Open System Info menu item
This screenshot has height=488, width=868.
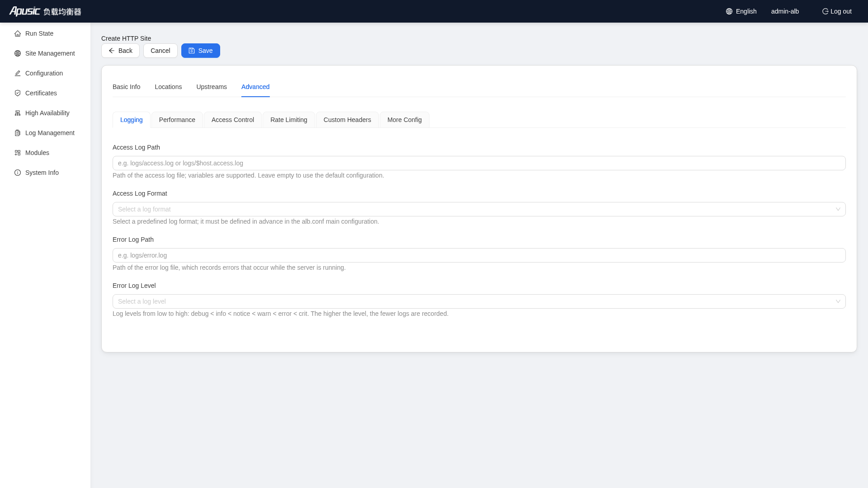[45, 173]
